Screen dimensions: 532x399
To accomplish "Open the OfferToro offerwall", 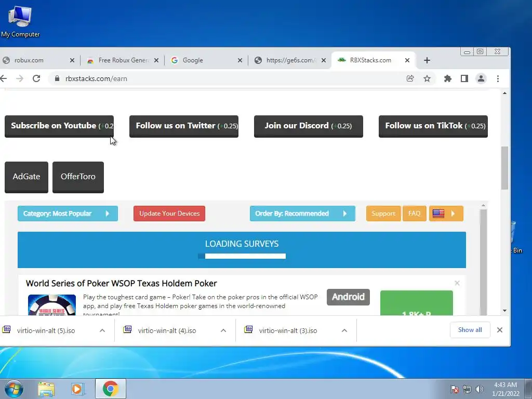I will pos(78,177).
